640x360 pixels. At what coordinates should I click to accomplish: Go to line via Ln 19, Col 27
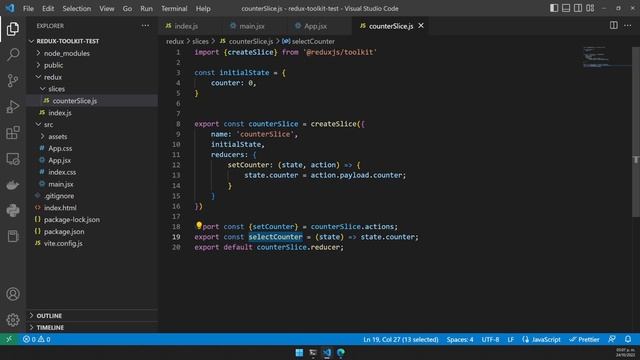tap(400, 339)
